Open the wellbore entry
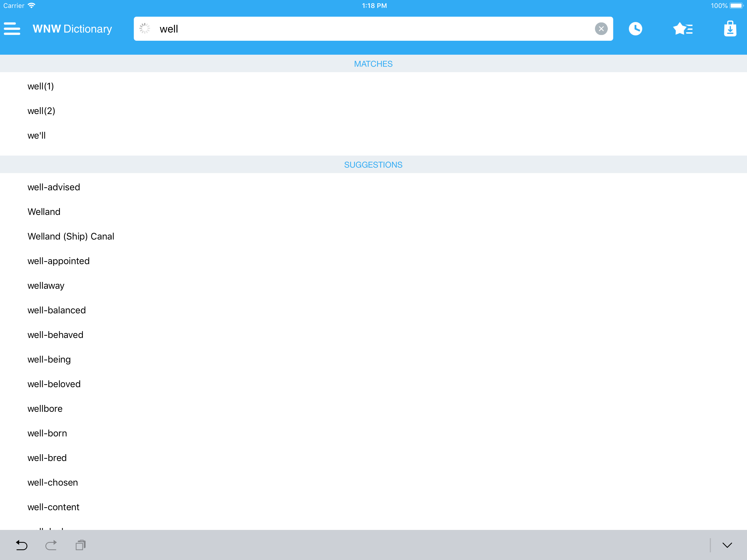Image resolution: width=747 pixels, height=560 pixels. click(45, 409)
